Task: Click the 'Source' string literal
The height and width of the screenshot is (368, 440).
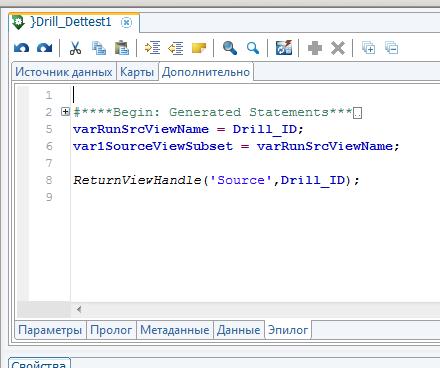Action: [241, 180]
